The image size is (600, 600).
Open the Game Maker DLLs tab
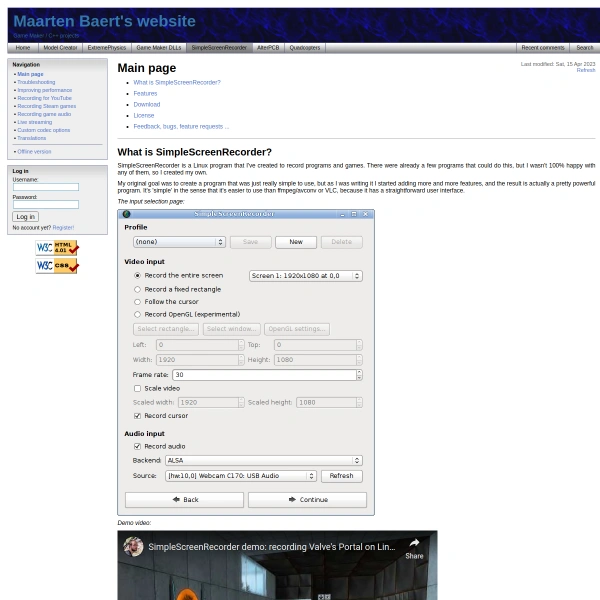click(159, 48)
